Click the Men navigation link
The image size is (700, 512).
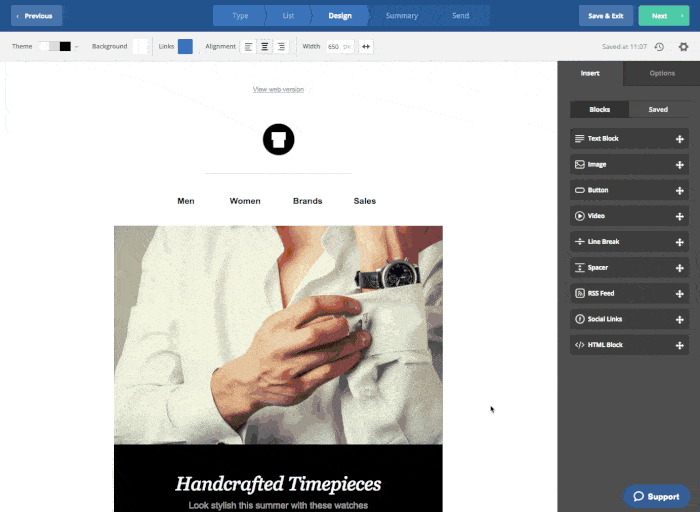[186, 201]
